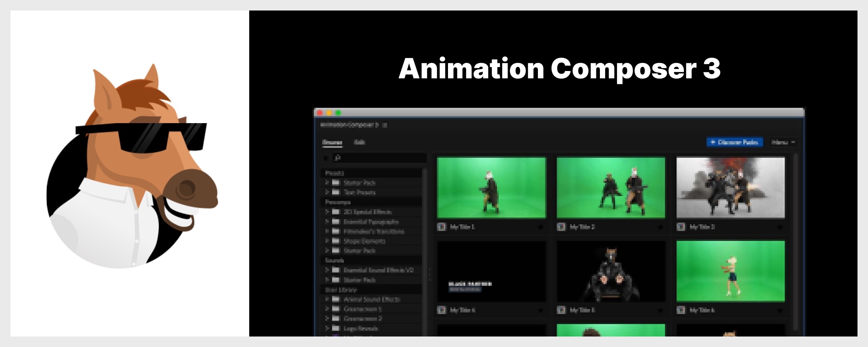Click the green macOS zoom window button
868x347 pixels.
point(338,113)
